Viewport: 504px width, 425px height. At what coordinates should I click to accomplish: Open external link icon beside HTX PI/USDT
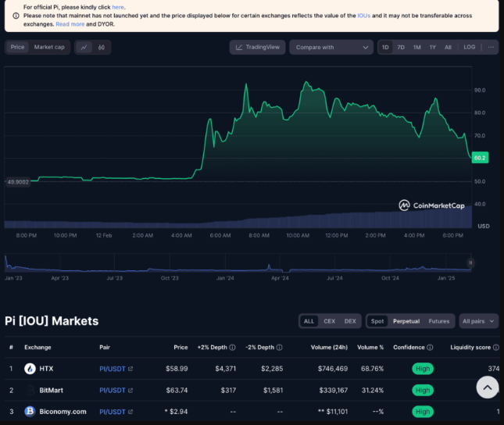130,369
